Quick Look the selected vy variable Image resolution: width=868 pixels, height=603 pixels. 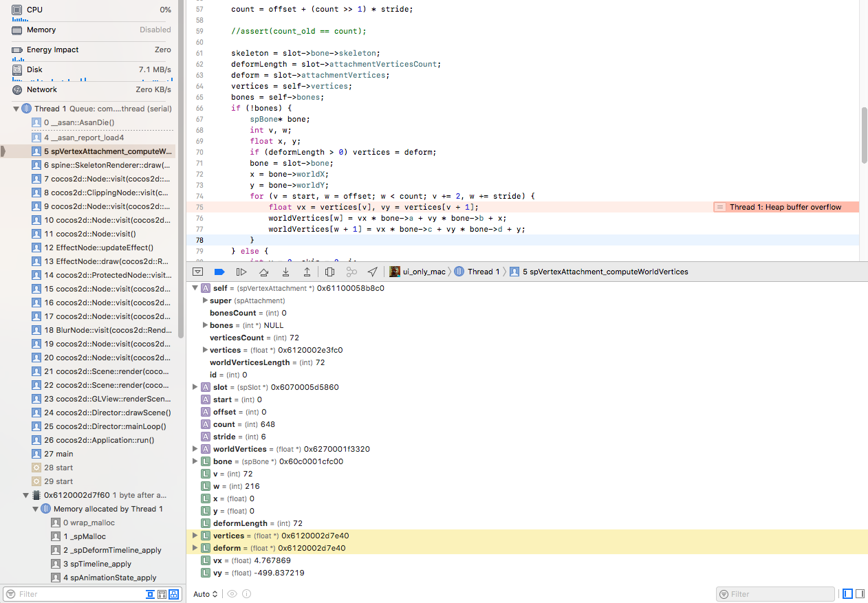232,594
